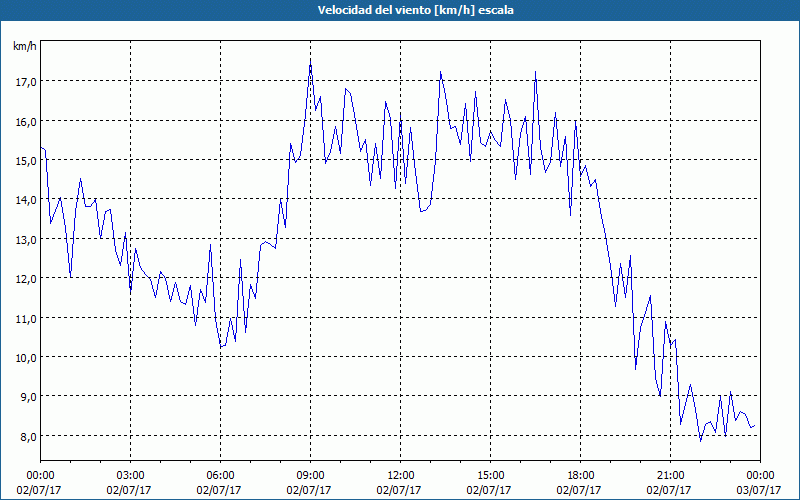Click the 03/07/17 date label
Screen dimensions: 800x500
pyautogui.click(x=759, y=490)
